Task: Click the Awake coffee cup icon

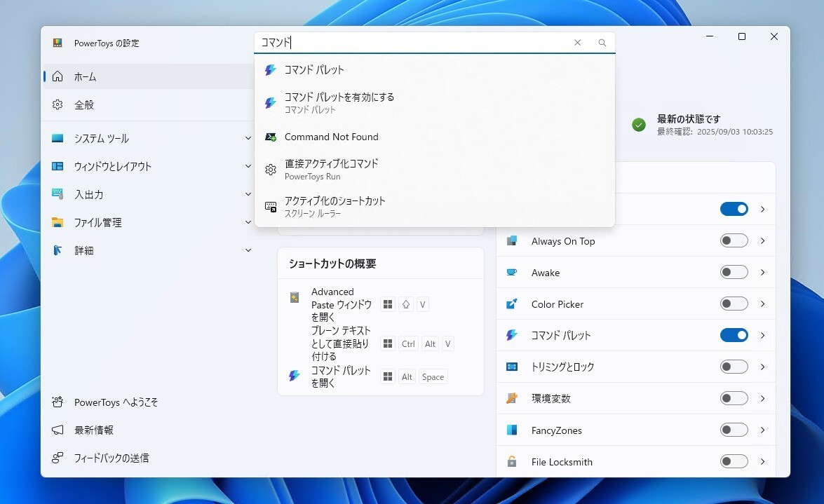Action: pos(512,272)
